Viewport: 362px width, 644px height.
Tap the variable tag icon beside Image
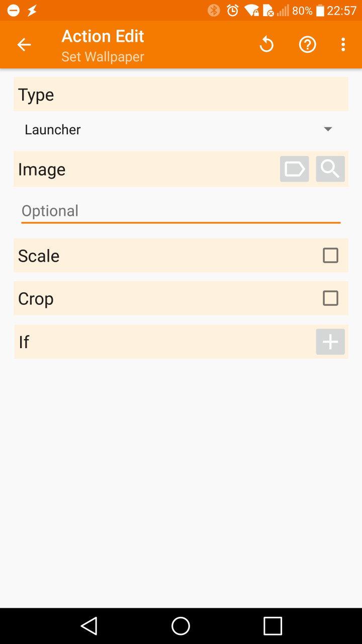click(x=294, y=169)
